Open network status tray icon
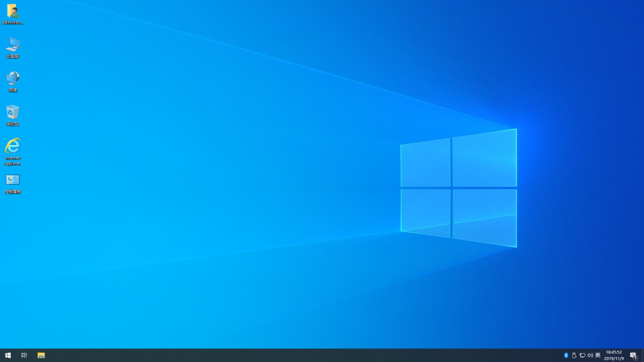Screen dimensions: 644x362 [582, 356]
